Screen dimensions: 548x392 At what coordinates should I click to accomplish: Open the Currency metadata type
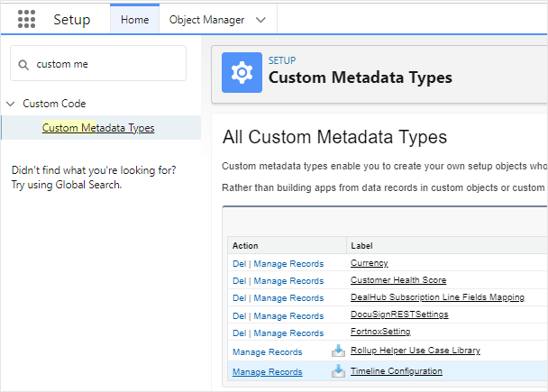click(x=369, y=263)
